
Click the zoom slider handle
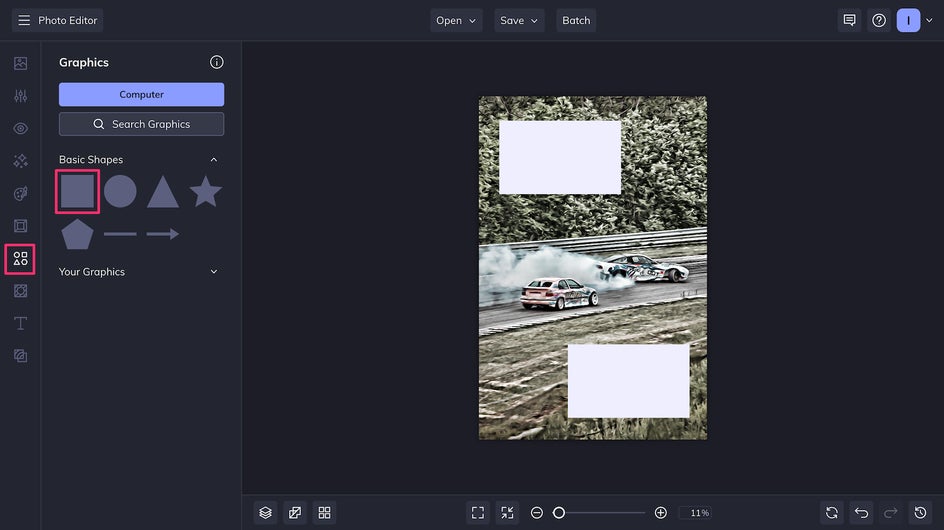pos(559,513)
